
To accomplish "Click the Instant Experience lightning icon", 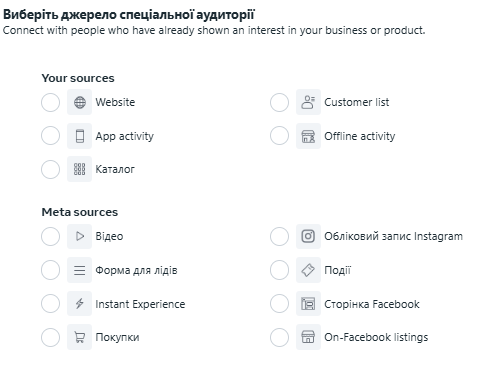I will 79,304.
